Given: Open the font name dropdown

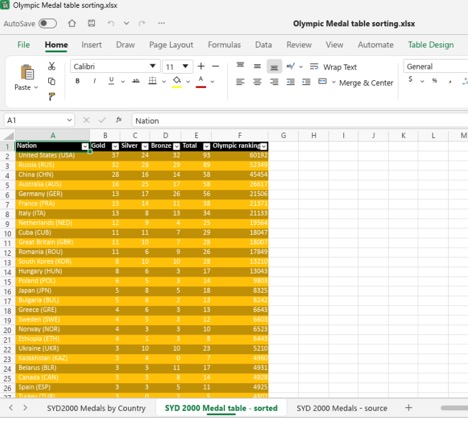Looking at the screenshot, I should click(x=152, y=66).
